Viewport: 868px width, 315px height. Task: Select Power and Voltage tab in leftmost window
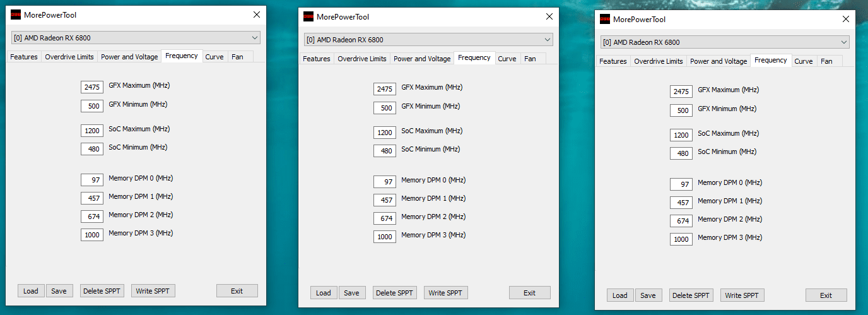[x=129, y=57]
